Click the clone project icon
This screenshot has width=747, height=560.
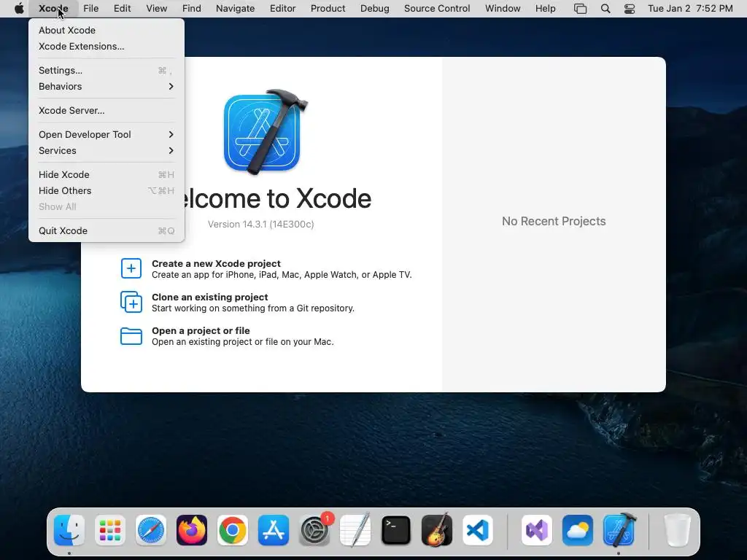(x=131, y=302)
